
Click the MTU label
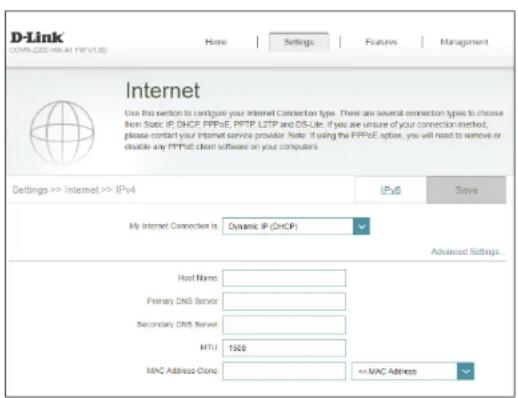pos(208,347)
